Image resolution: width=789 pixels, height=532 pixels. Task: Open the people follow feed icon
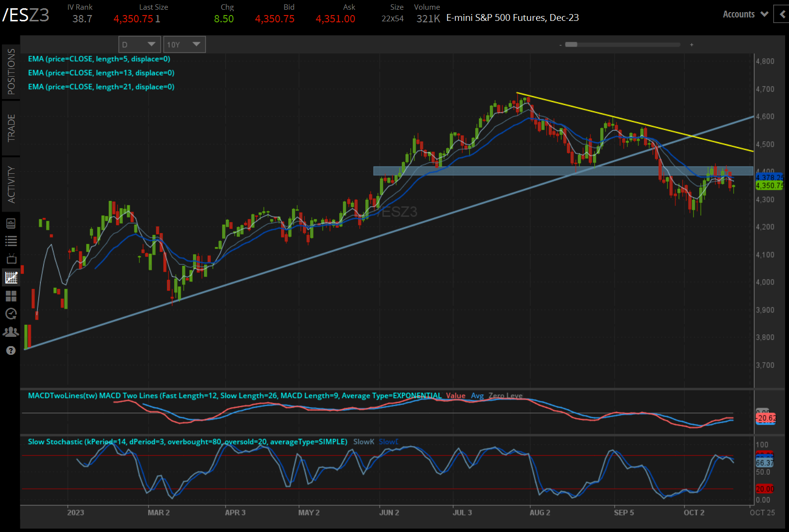coord(11,332)
